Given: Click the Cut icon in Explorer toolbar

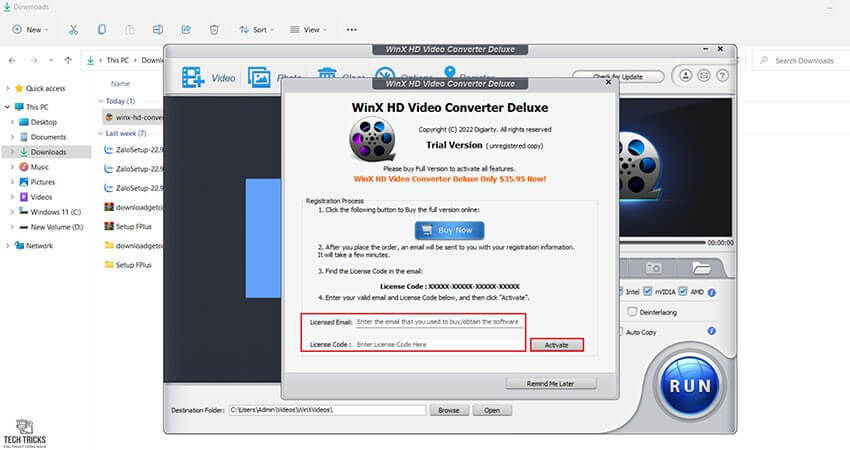Looking at the screenshot, I should 73,30.
